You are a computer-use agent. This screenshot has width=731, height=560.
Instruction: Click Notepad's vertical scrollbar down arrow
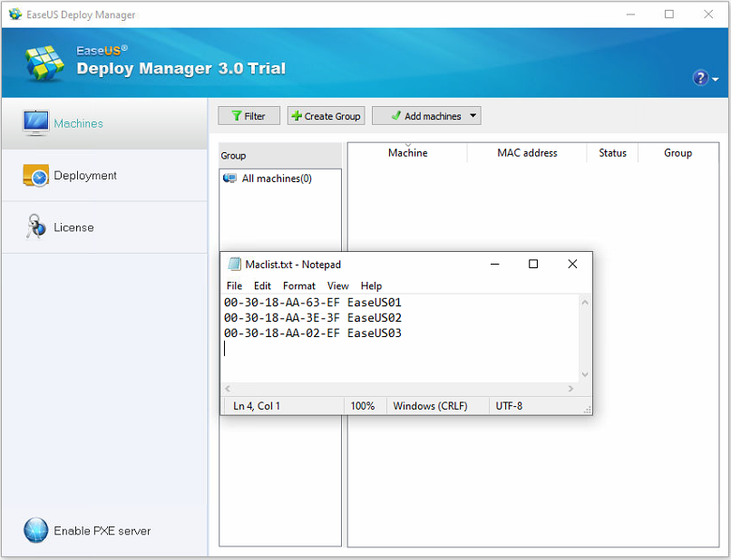(584, 374)
